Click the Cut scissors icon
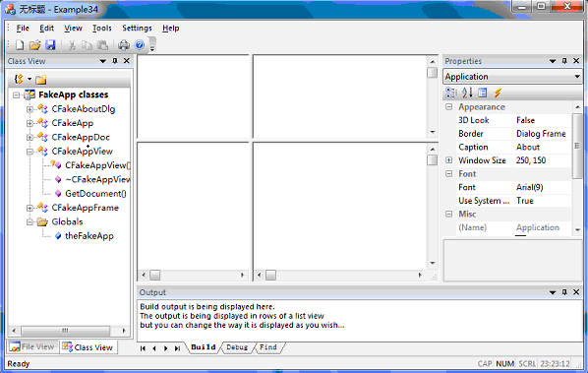This screenshot has width=588, height=373. pos(72,45)
